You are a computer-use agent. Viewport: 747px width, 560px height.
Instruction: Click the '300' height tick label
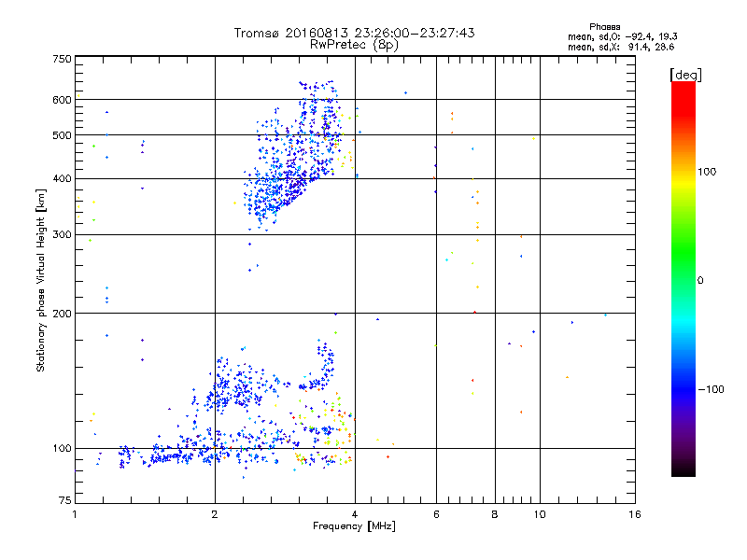[x=63, y=235]
